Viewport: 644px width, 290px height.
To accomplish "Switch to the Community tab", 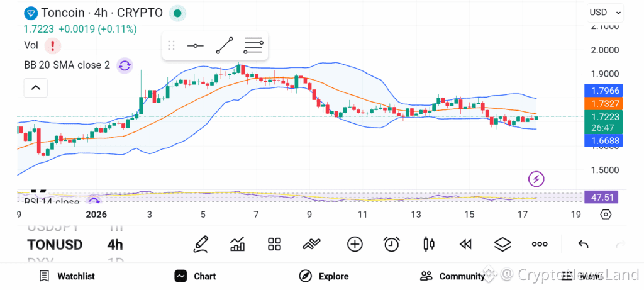I will [453, 276].
